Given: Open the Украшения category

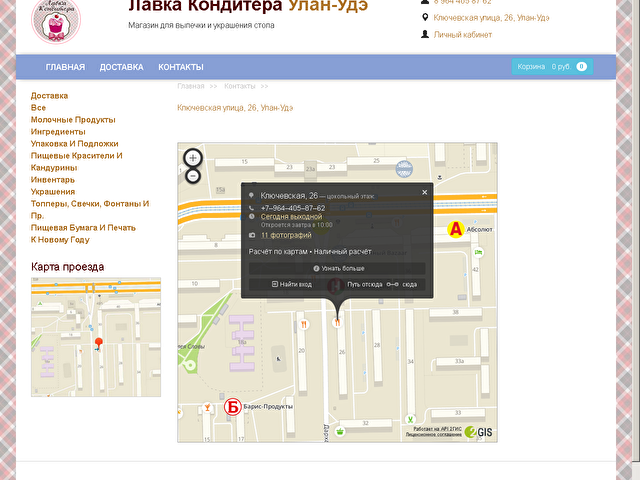Looking at the screenshot, I should pyautogui.click(x=53, y=192).
